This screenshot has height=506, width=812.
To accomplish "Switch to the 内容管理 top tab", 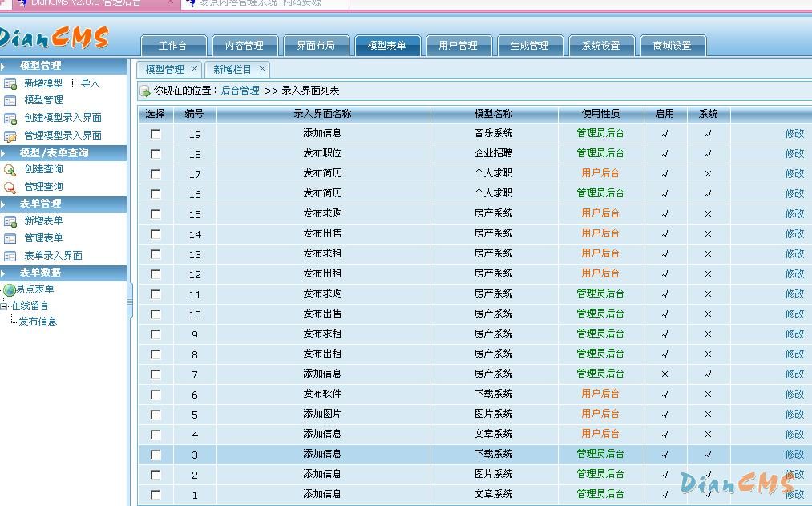I will [244, 46].
